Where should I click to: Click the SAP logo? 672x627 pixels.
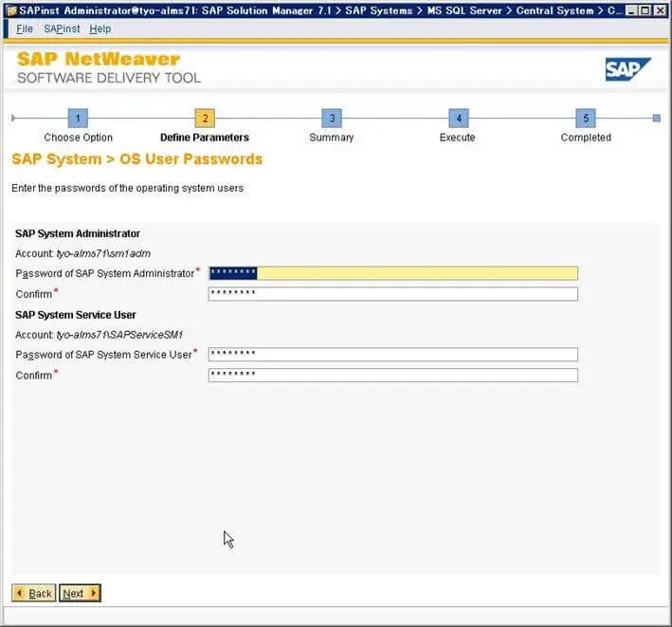coord(627,69)
